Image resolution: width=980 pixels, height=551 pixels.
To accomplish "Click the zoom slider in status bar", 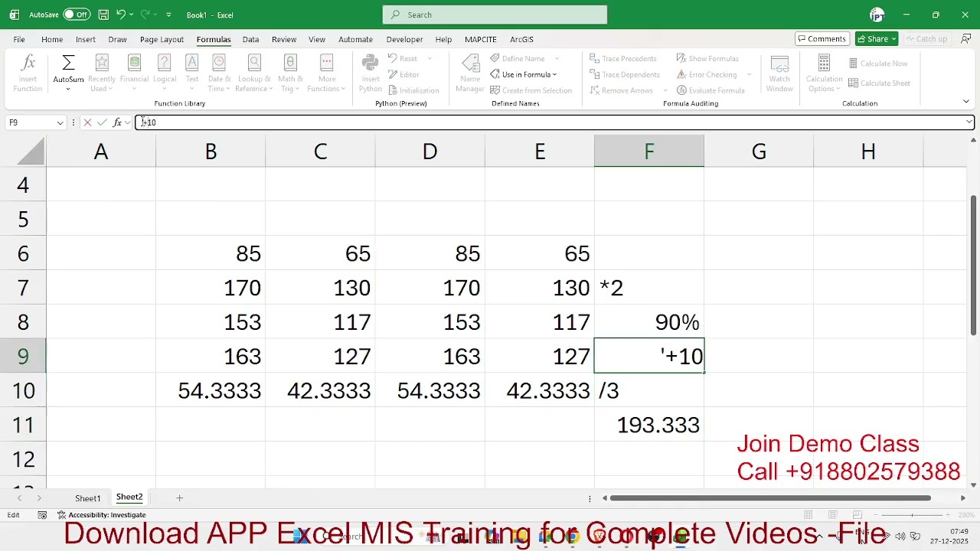I will pos(911,515).
